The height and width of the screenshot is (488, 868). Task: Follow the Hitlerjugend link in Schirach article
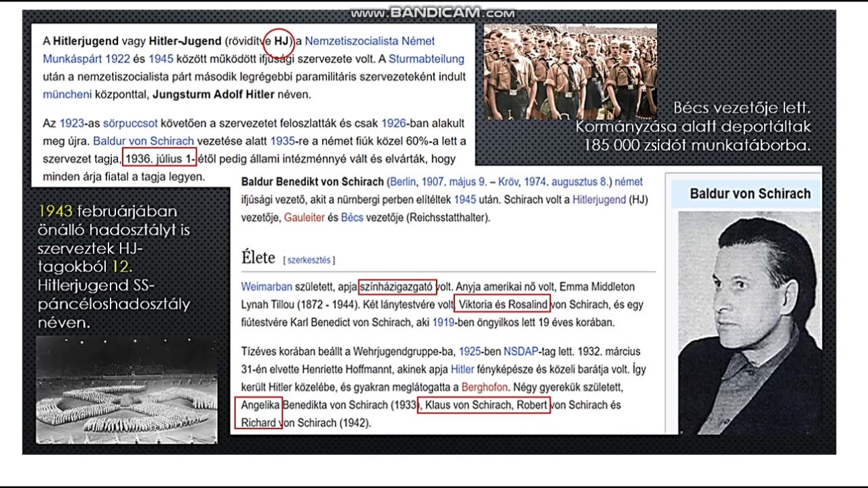pyautogui.click(x=599, y=200)
